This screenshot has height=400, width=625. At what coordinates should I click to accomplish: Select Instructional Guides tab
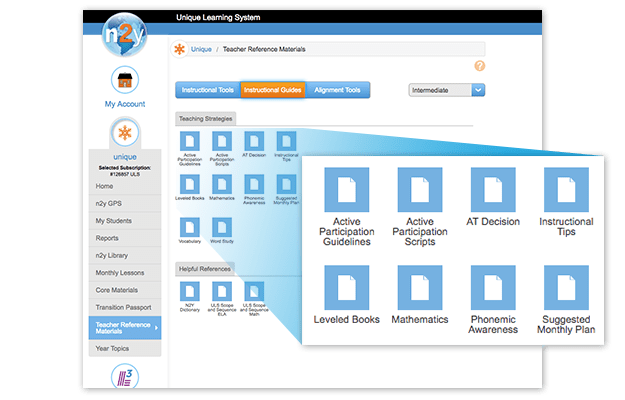[273, 90]
